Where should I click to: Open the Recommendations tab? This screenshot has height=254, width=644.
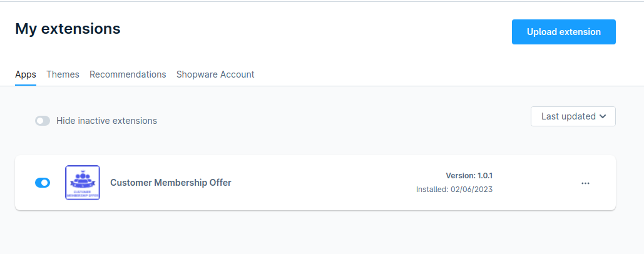pyautogui.click(x=128, y=74)
